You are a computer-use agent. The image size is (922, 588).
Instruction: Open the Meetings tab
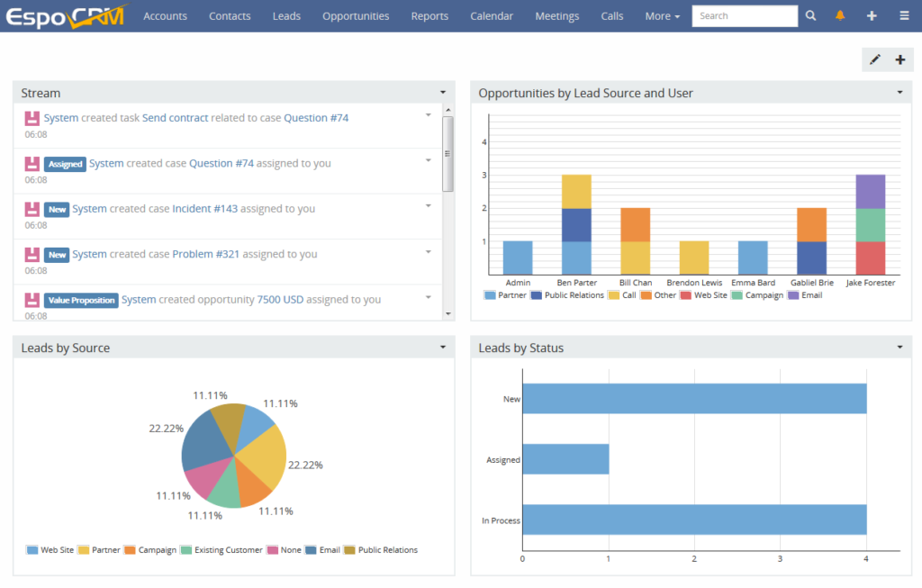(556, 16)
